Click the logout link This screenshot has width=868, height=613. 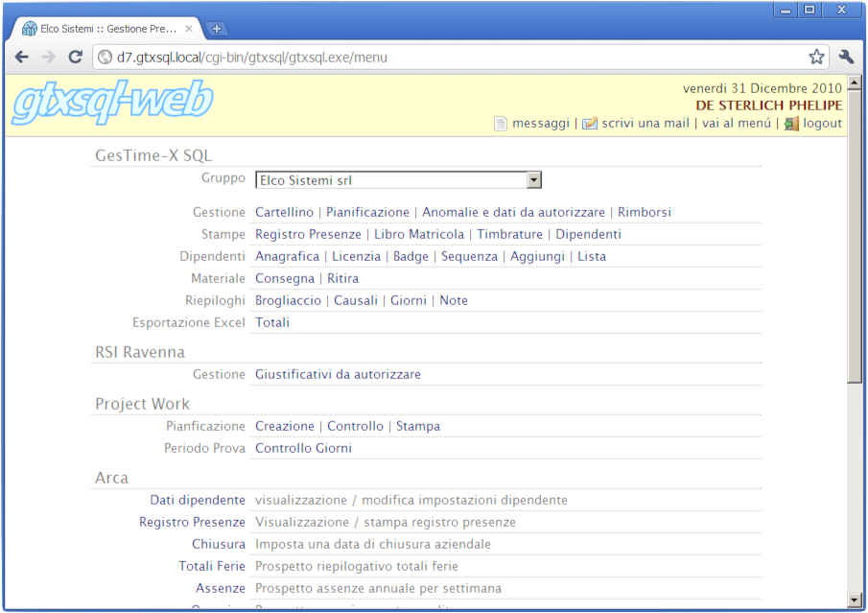coord(822,124)
